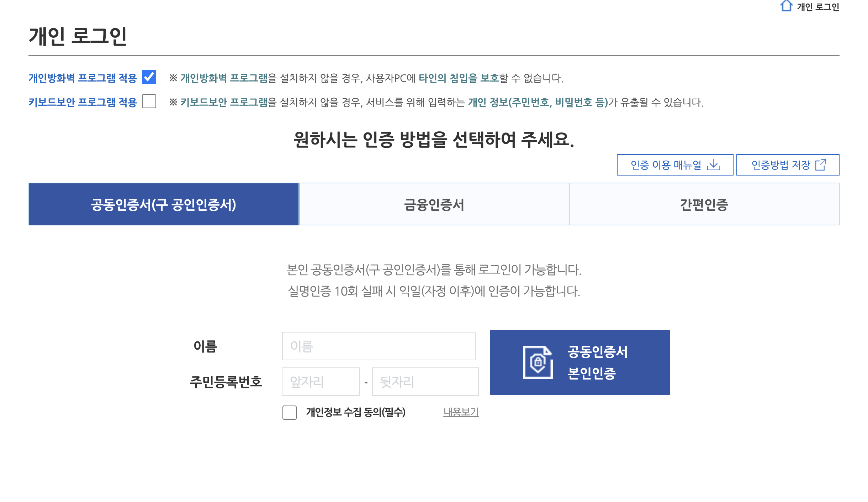Click the download icon on manual button
Screen dimensions: 868x502
tap(713, 165)
